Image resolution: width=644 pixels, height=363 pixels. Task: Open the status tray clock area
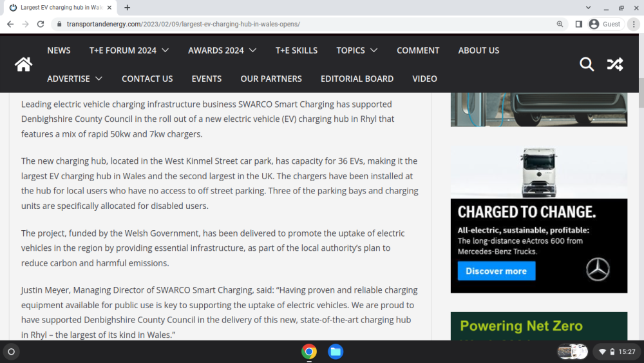pos(616,351)
